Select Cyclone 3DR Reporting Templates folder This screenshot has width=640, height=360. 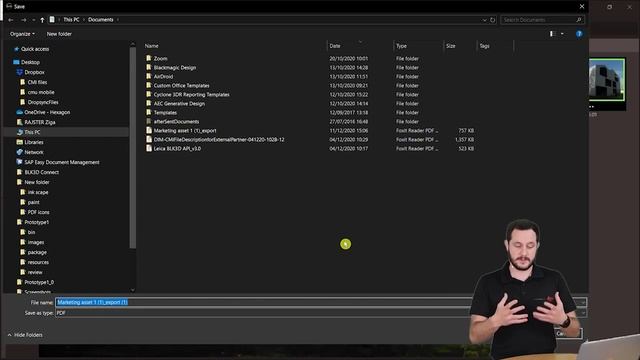pyautogui.click(x=191, y=95)
